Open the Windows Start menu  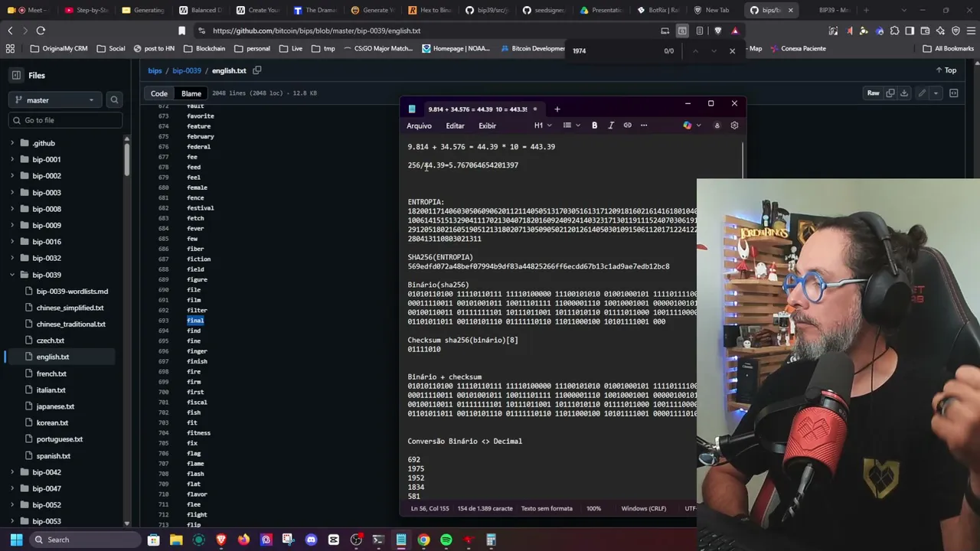pos(16,540)
